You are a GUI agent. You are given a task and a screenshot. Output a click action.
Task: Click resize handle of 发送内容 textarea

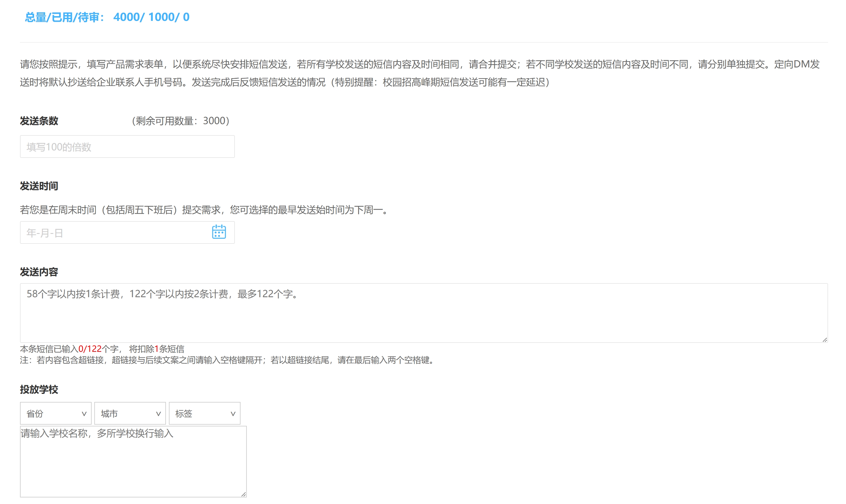click(x=825, y=339)
